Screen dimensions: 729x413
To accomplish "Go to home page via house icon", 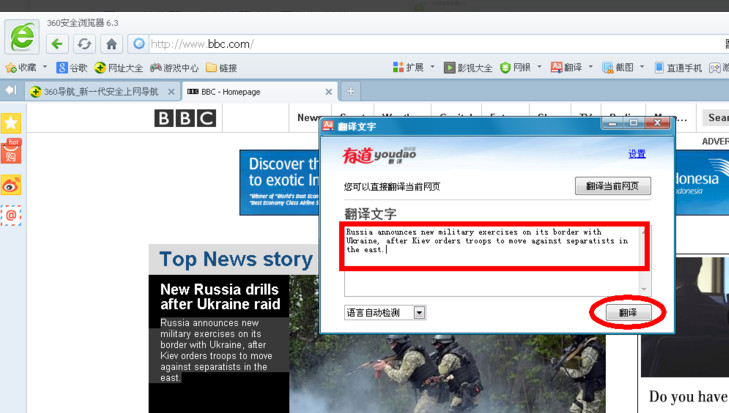I will click(x=111, y=44).
